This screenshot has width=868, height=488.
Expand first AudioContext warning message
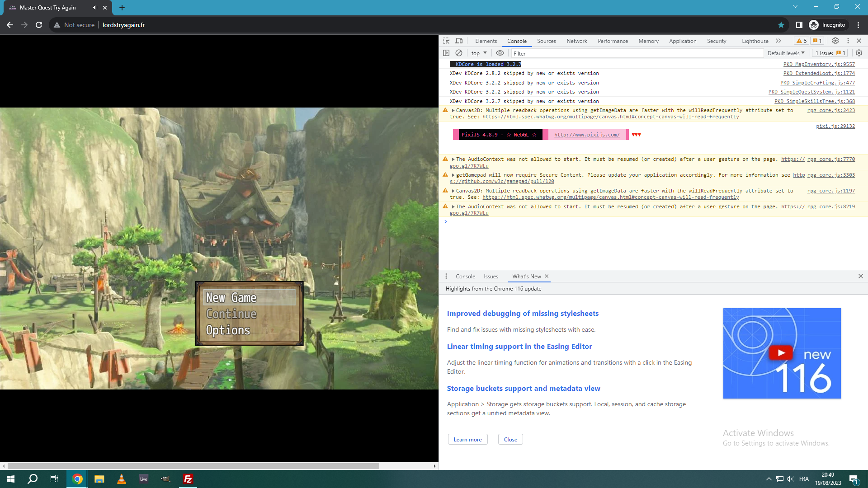pos(453,159)
